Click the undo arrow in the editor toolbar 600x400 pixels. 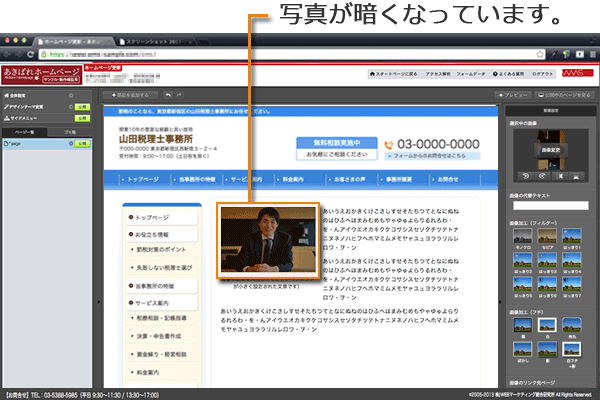click(x=168, y=94)
